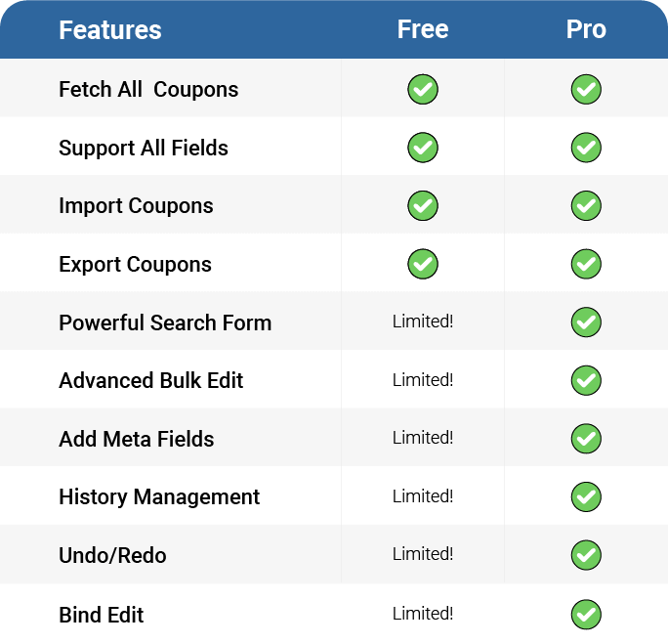
Task: Click the Limited! label for Undo/Redo
Action: pos(423,554)
